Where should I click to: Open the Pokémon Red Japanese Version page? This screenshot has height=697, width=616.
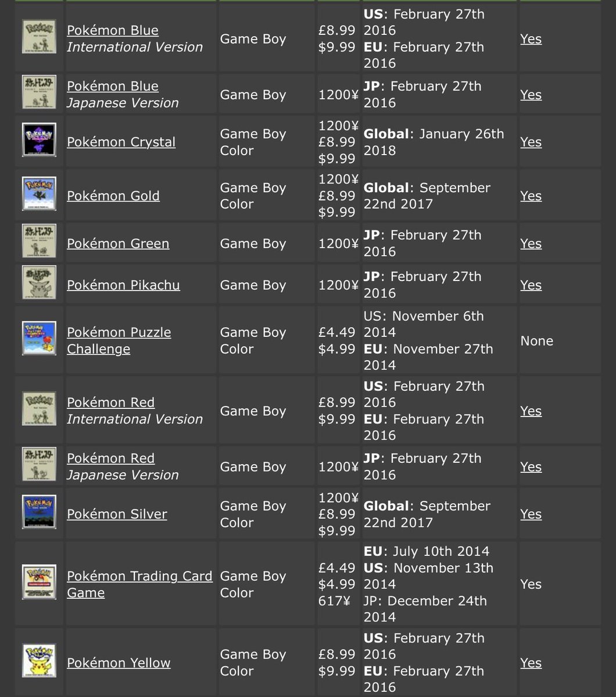[110, 458]
